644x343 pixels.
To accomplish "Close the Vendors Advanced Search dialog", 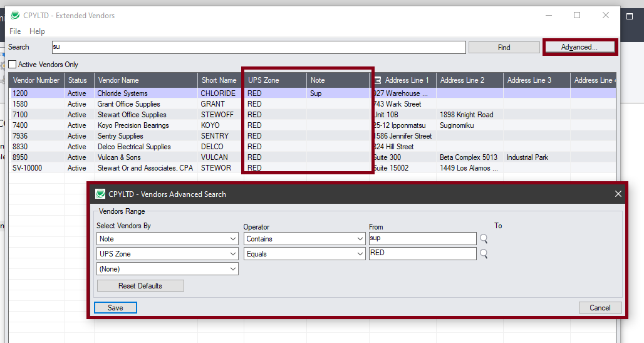I will tap(618, 194).
